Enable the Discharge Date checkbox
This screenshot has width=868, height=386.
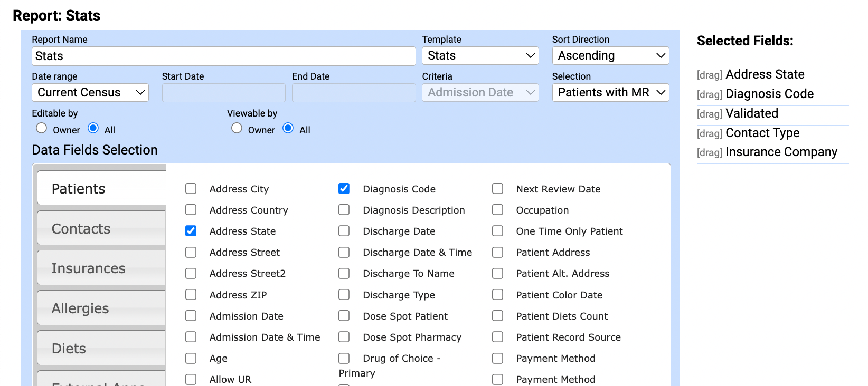pyautogui.click(x=344, y=231)
